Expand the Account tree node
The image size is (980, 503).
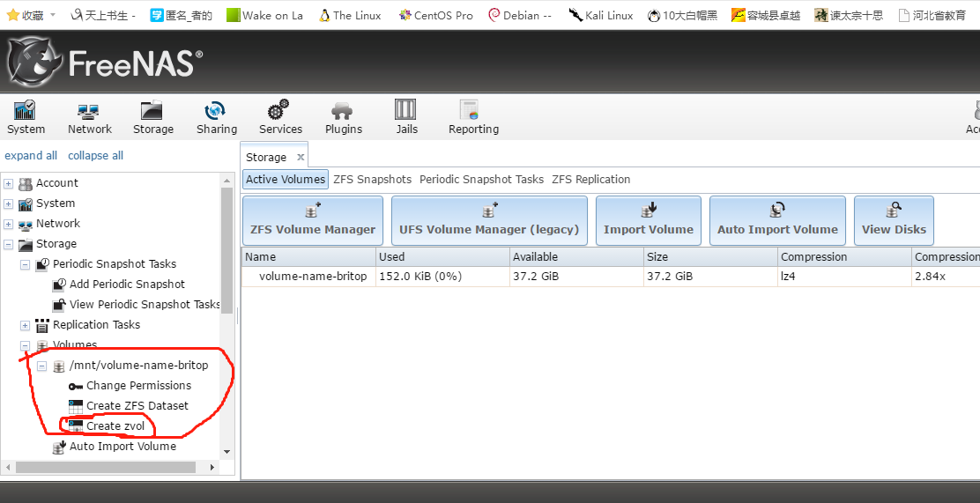8,184
